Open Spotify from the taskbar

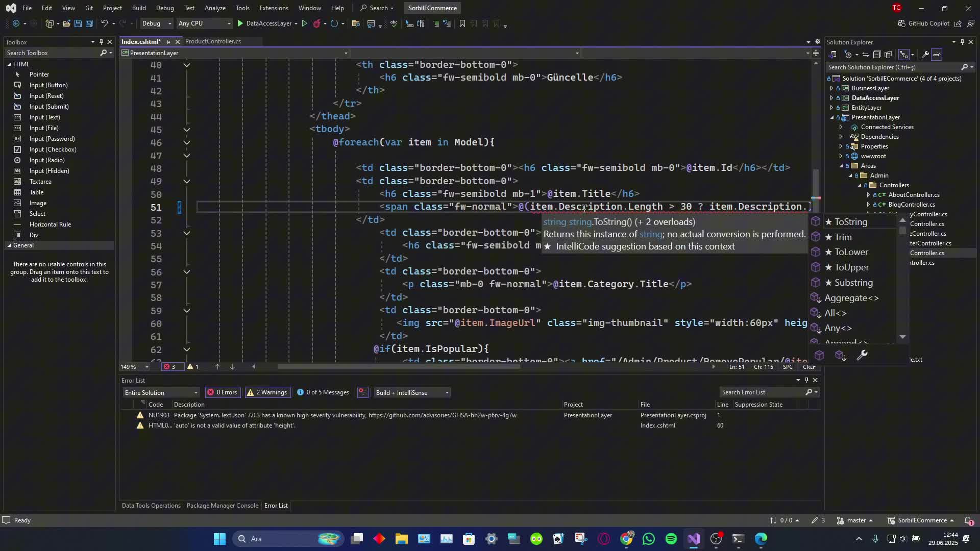click(x=671, y=539)
